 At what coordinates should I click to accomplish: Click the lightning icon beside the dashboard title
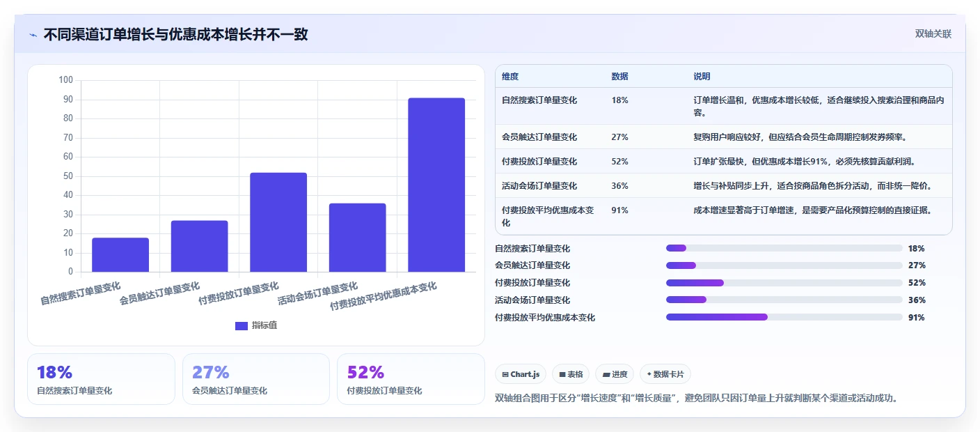point(33,35)
